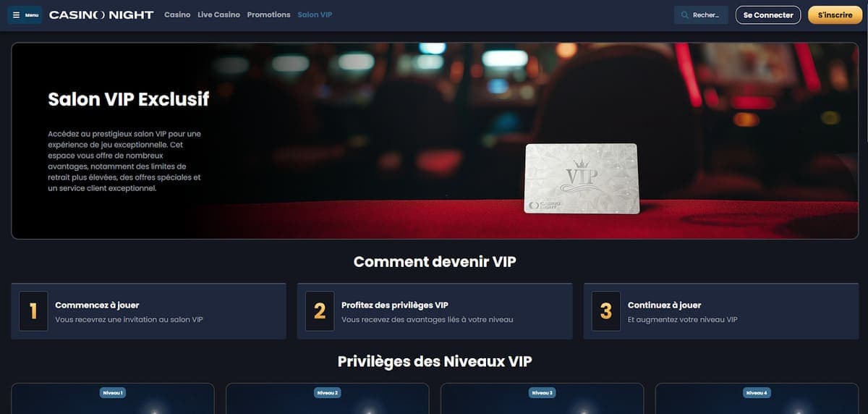Image resolution: width=868 pixels, height=414 pixels.
Task: Select the Salon VIP tab
Action: click(315, 15)
